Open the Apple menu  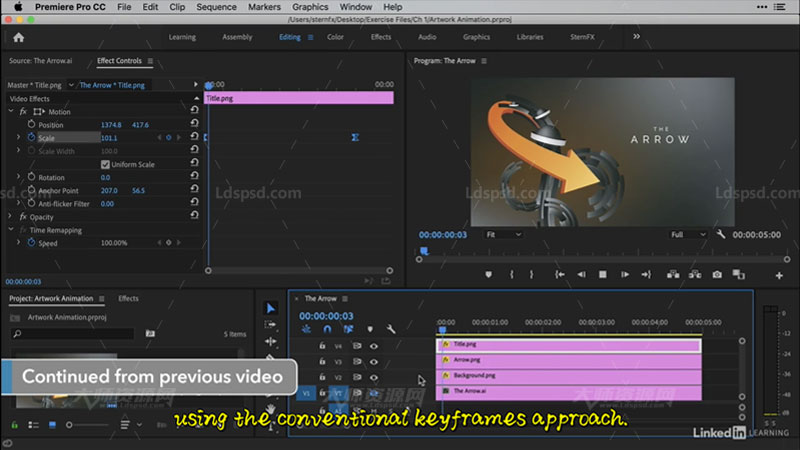(18, 7)
